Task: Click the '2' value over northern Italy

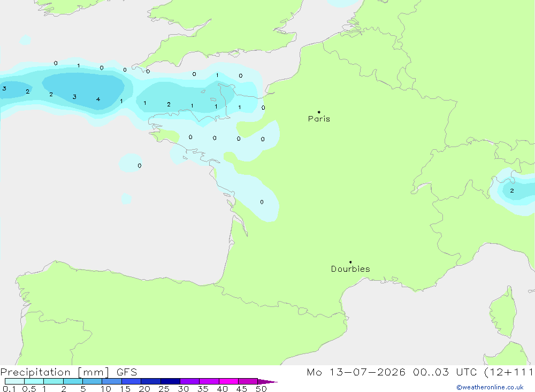Action: tap(512, 191)
